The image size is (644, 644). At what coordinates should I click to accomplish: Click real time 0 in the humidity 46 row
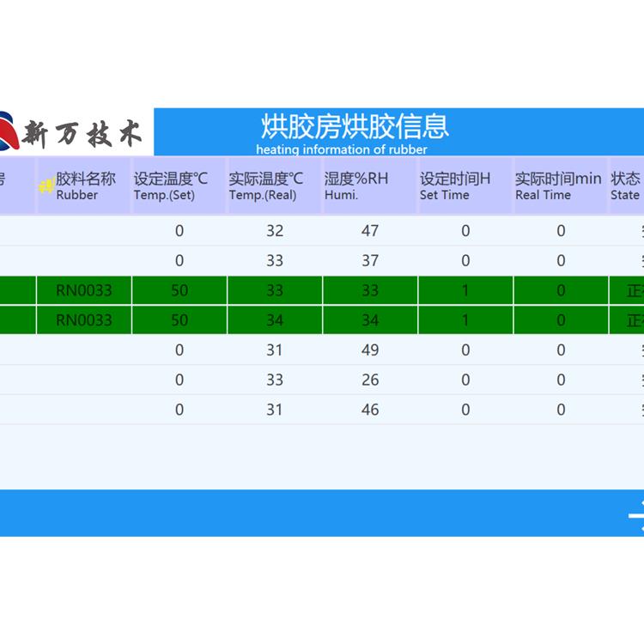(561, 410)
